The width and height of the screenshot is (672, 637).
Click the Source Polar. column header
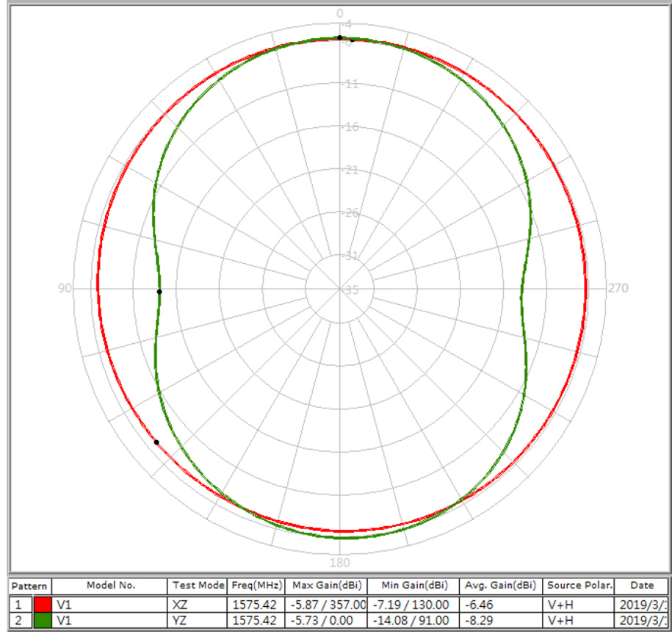579,586
